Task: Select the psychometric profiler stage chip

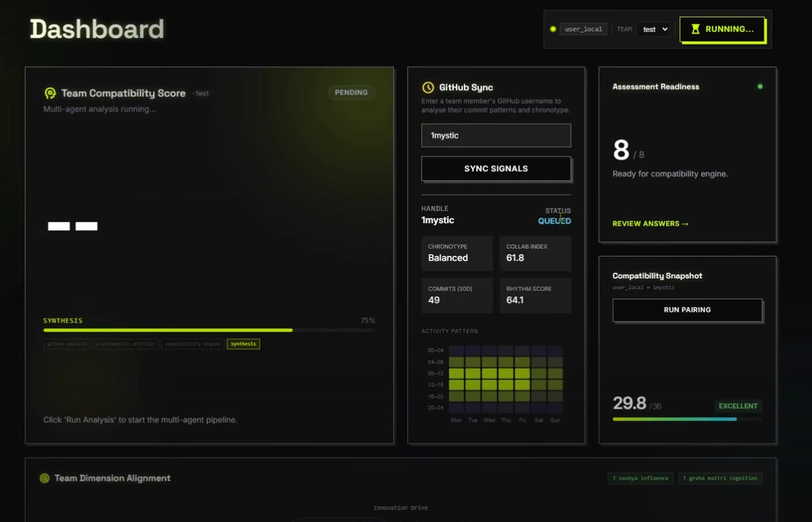Action: click(125, 344)
